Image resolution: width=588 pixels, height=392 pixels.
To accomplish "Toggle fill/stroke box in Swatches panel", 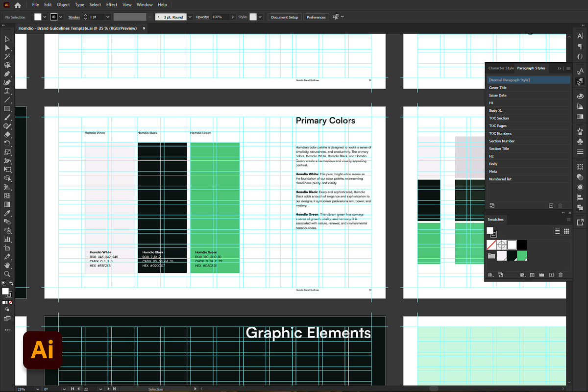I will coord(491,232).
